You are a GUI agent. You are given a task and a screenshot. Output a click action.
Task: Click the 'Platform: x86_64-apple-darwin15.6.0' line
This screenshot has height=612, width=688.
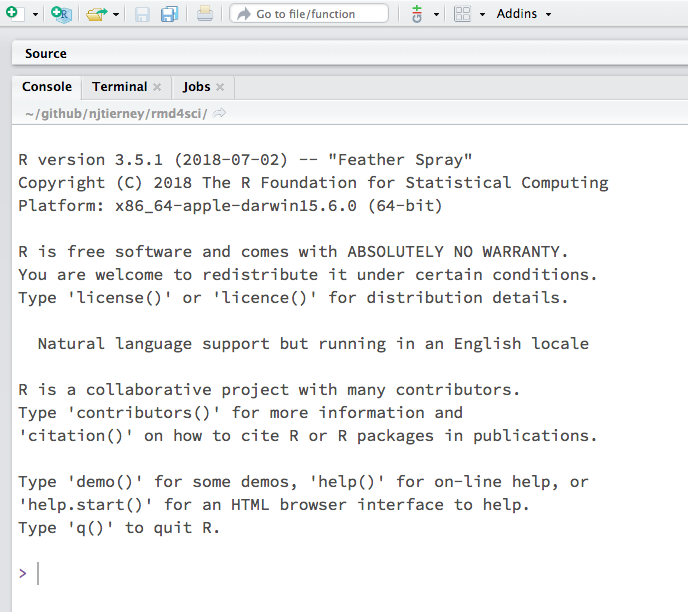[230, 206]
